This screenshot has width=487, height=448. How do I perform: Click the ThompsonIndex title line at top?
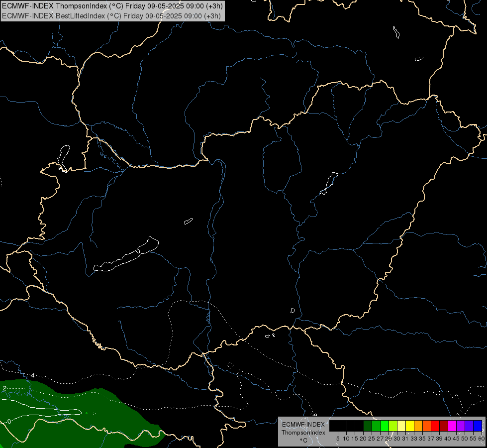pyautogui.click(x=112, y=6)
